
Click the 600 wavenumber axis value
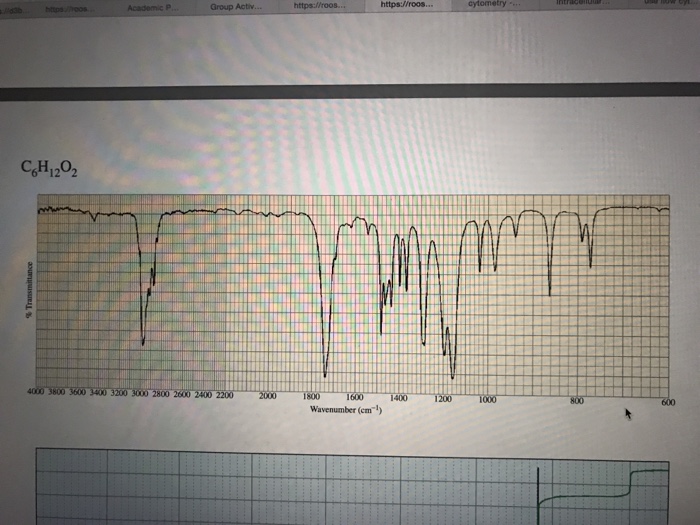pyautogui.click(x=668, y=402)
